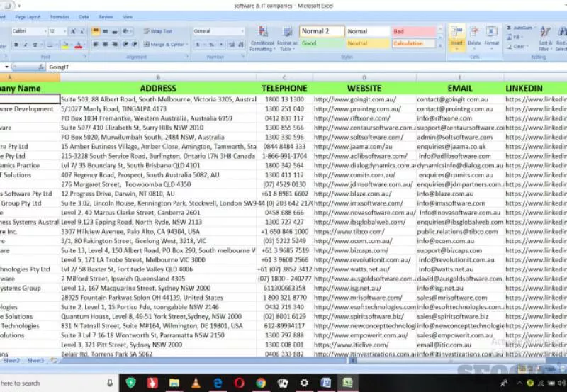Open VLC media player from taskbar
This screenshot has height=392, width=567.
[x=196, y=383]
